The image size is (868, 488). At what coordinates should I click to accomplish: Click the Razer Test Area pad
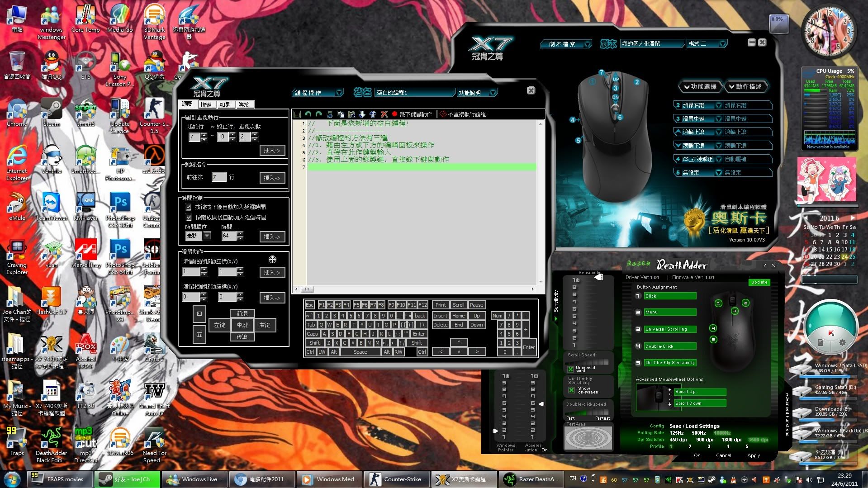tap(588, 437)
